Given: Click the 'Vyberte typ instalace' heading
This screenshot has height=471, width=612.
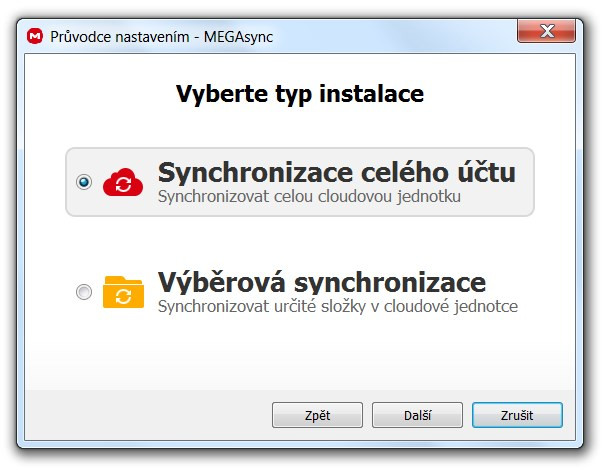Looking at the screenshot, I should 300,94.
